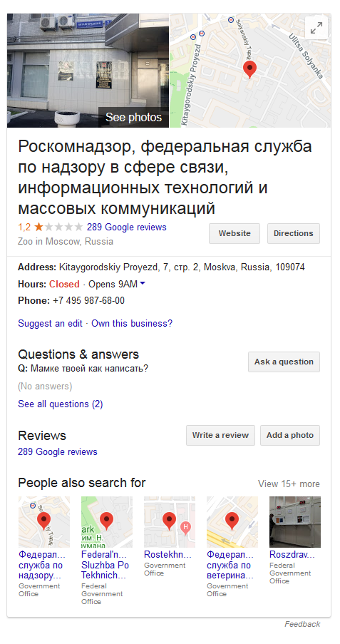Send Feedback about this panel

(x=302, y=624)
